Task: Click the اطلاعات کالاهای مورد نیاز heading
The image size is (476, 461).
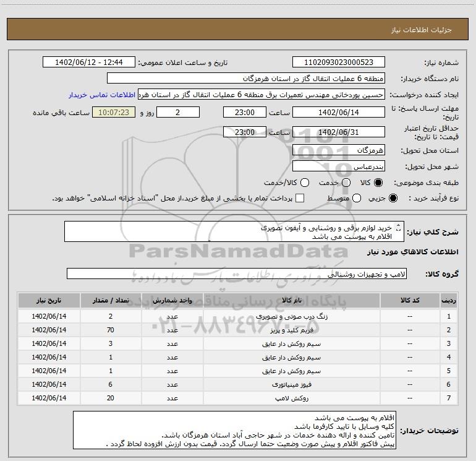Action: (412, 252)
